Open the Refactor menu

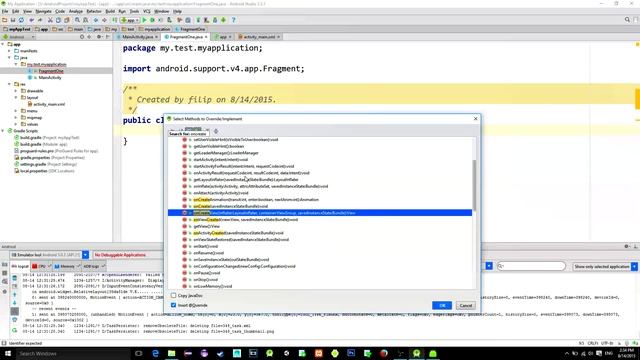coord(93,11)
